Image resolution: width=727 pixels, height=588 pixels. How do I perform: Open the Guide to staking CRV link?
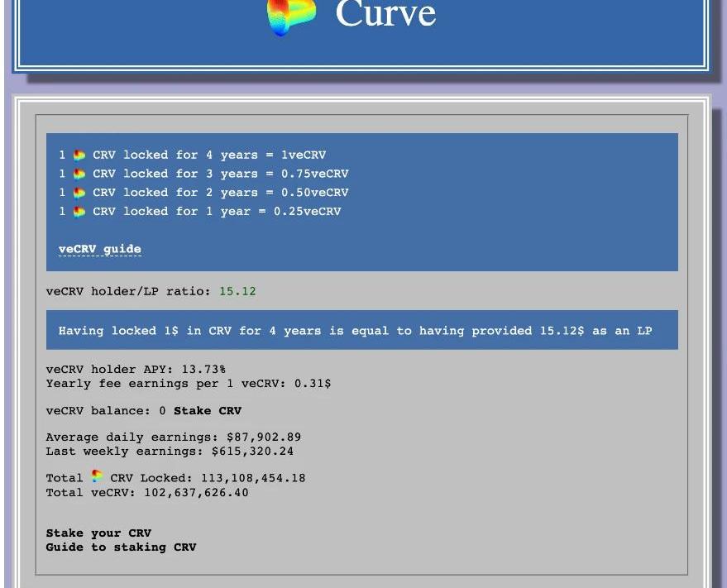121,547
